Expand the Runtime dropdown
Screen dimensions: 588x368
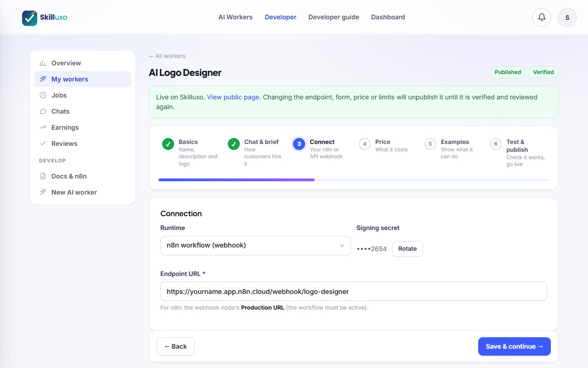[x=255, y=246]
